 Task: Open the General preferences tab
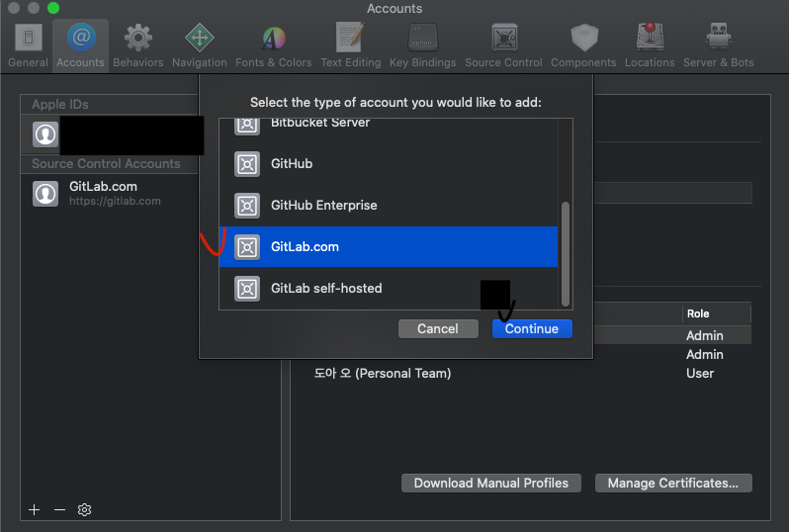[28, 46]
